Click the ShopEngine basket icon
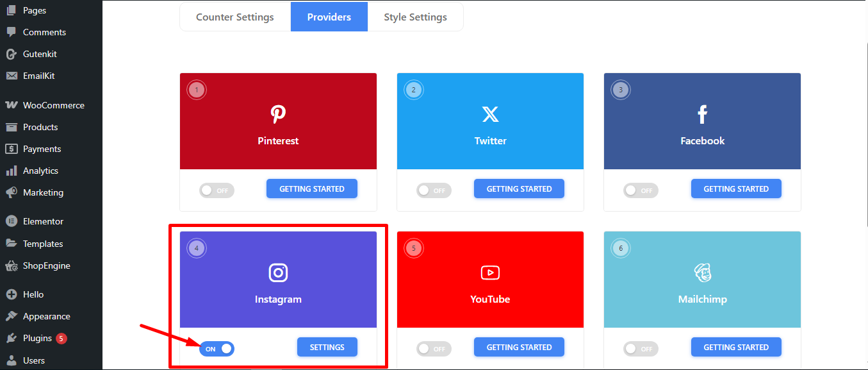Viewport: 868px width, 370px height. click(x=11, y=265)
